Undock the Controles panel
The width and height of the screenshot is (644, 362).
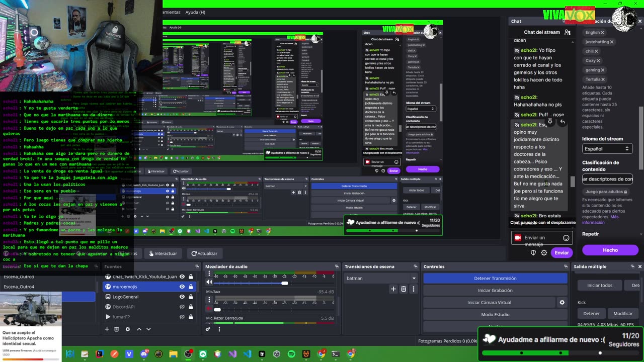coord(567,266)
